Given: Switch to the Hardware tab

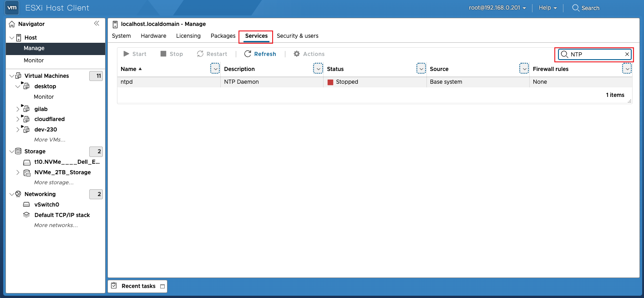Looking at the screenshot, I should point(153,36).
